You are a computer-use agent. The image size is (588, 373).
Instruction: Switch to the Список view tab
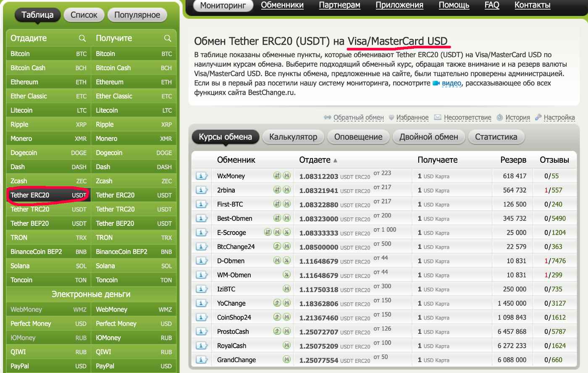tap(84, 15)
